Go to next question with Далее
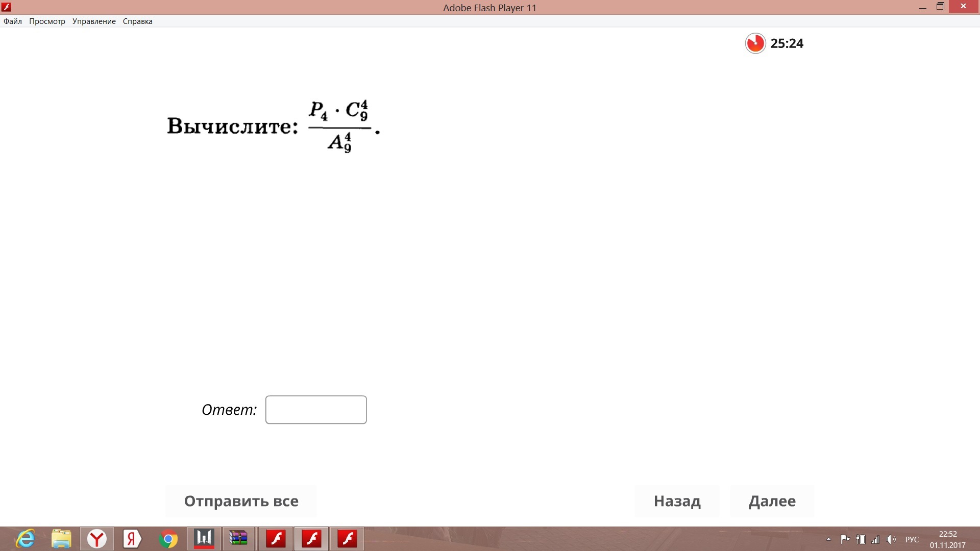 point(772,501)
